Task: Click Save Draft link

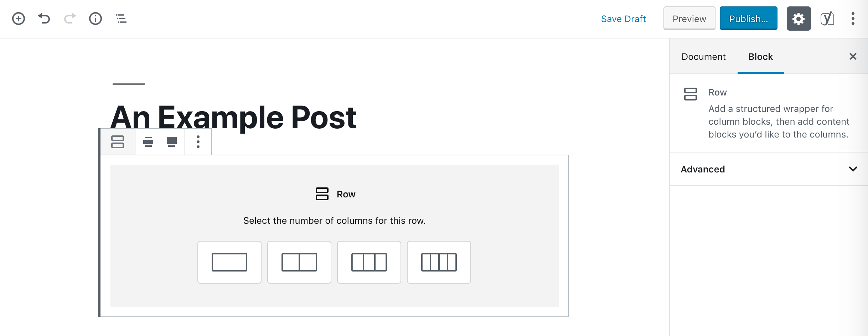Action: pyautogui.click(x=623, y=19)
